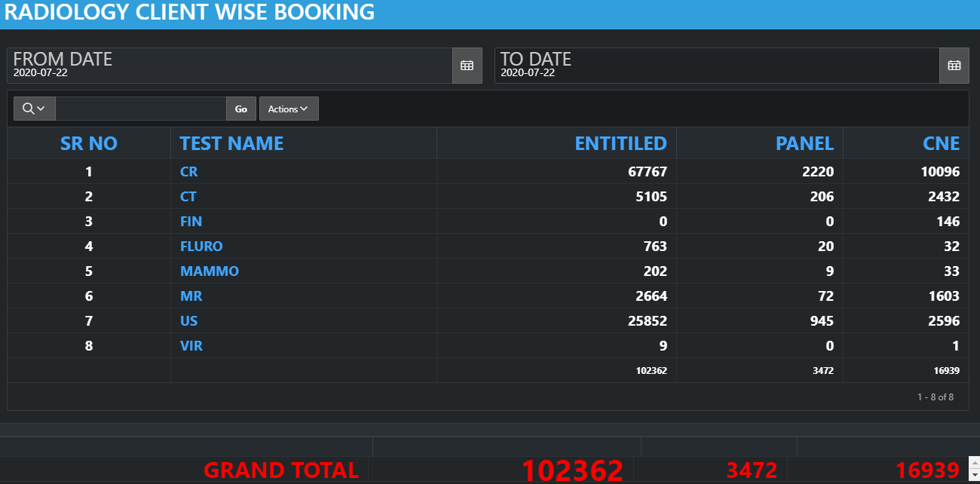980x484 pixels.
Task: Sort by the TEST NAME column header
Action: [x=231, y=143]
